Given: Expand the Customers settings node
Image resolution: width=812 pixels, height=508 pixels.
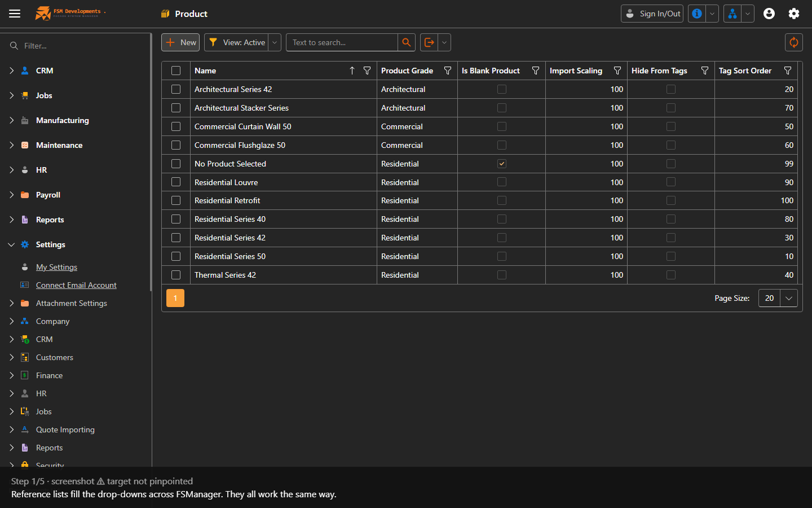Looking at the screenshot, I should click(x=11, y=357).
